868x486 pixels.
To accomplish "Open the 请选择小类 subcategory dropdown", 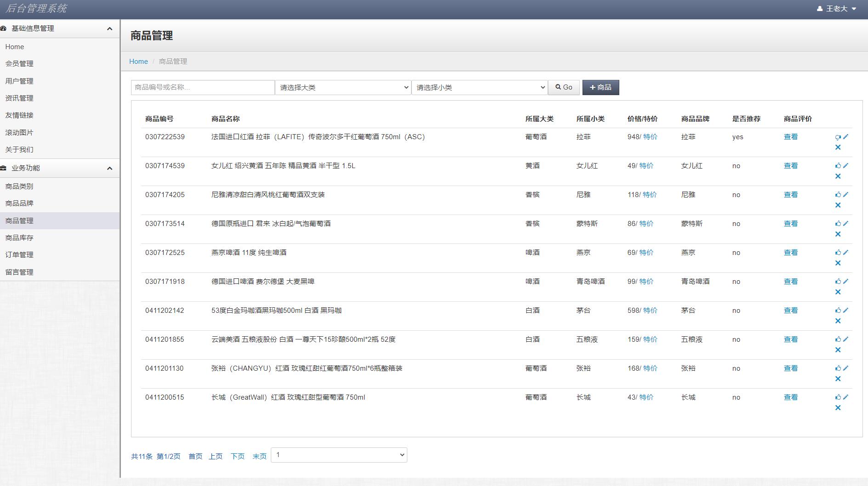I will (480, 87).
